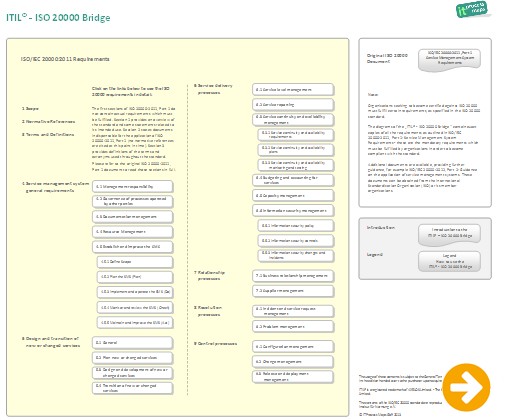
Task: Open 5.4 Transition of new or changed services
Action: [133, 388]
